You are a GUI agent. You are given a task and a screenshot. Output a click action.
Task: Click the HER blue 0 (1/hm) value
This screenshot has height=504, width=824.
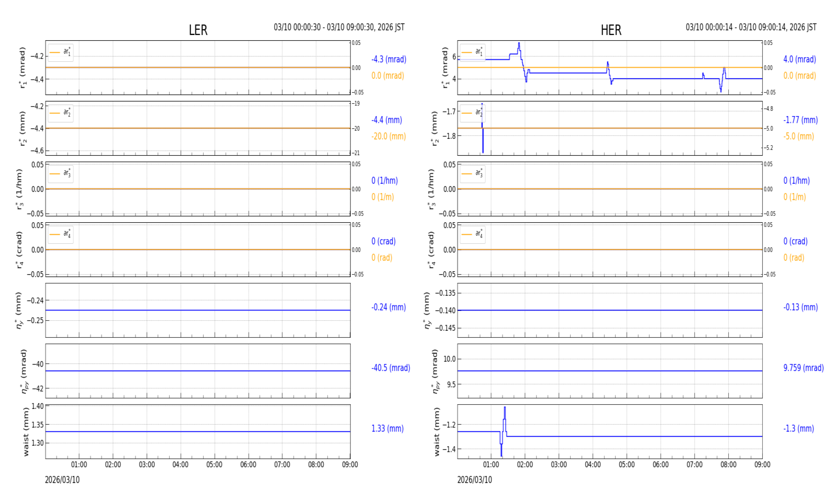pos(797,181)
